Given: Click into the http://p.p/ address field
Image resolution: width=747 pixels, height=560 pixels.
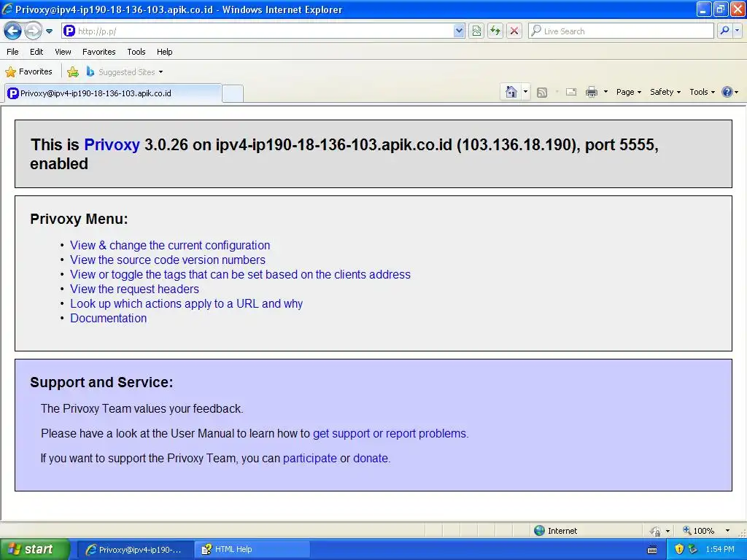Looking at the screenshot, I should [264, 31].
